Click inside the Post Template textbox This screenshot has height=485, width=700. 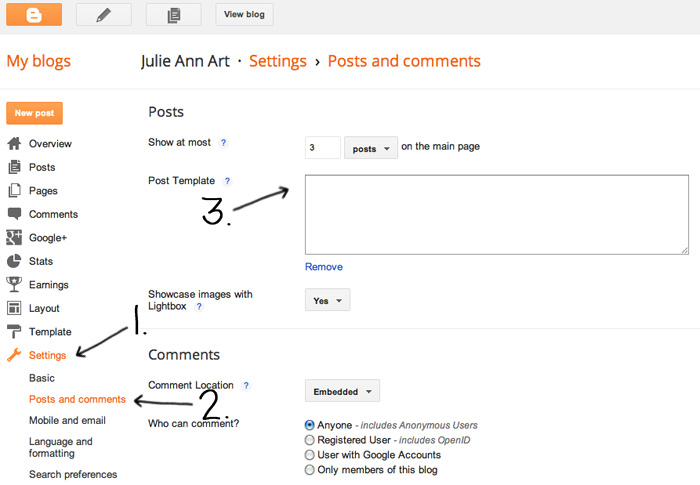496,214
